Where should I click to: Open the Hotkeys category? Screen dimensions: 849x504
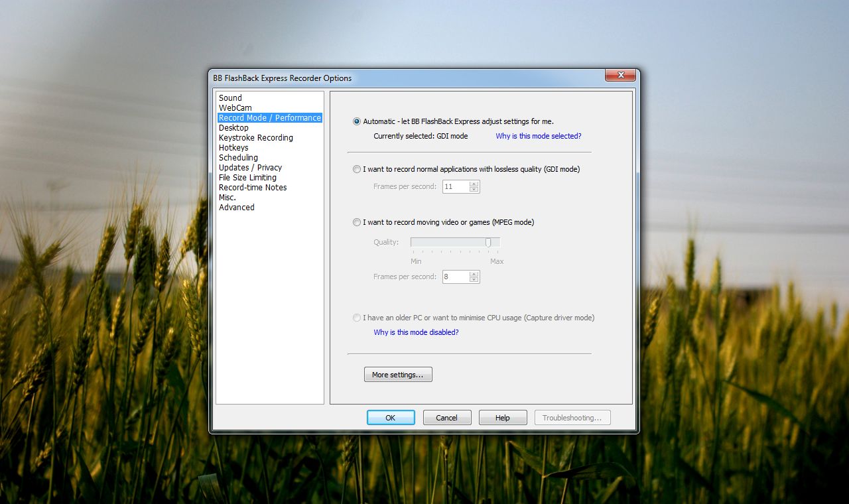[x=233, y=147]
